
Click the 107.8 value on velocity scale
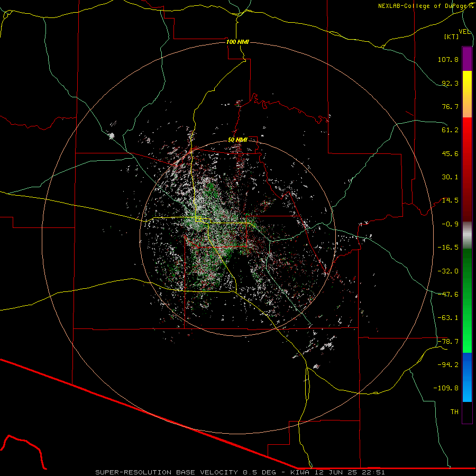click(448, 59)
